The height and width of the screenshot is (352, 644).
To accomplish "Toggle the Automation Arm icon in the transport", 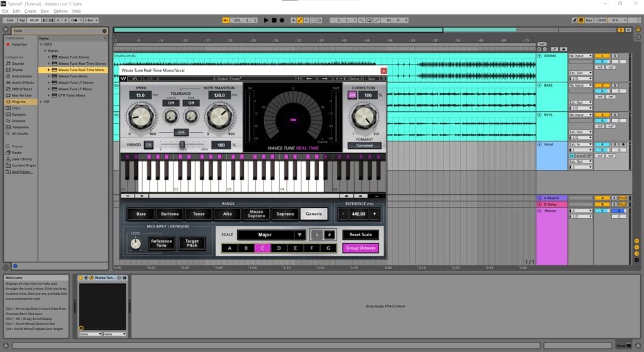I will (300, 20).
